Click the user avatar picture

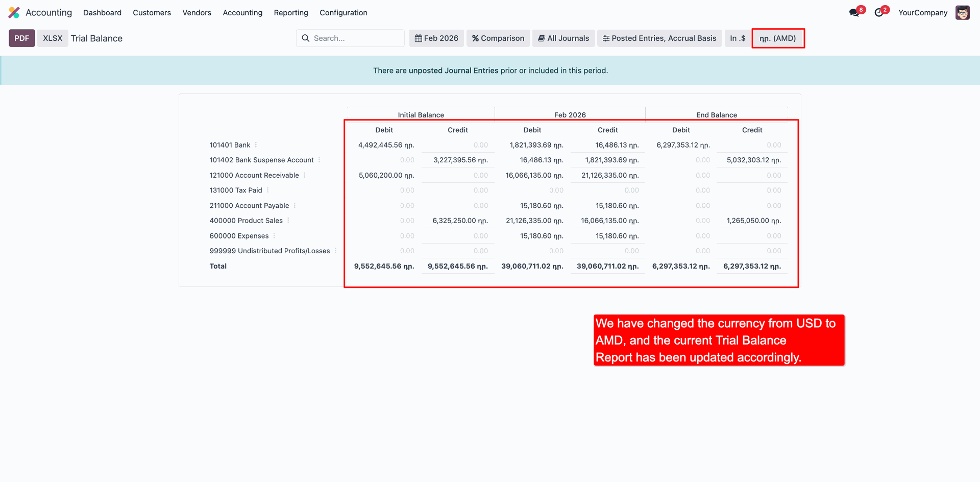pyautogui.click(x=962, y=13)
